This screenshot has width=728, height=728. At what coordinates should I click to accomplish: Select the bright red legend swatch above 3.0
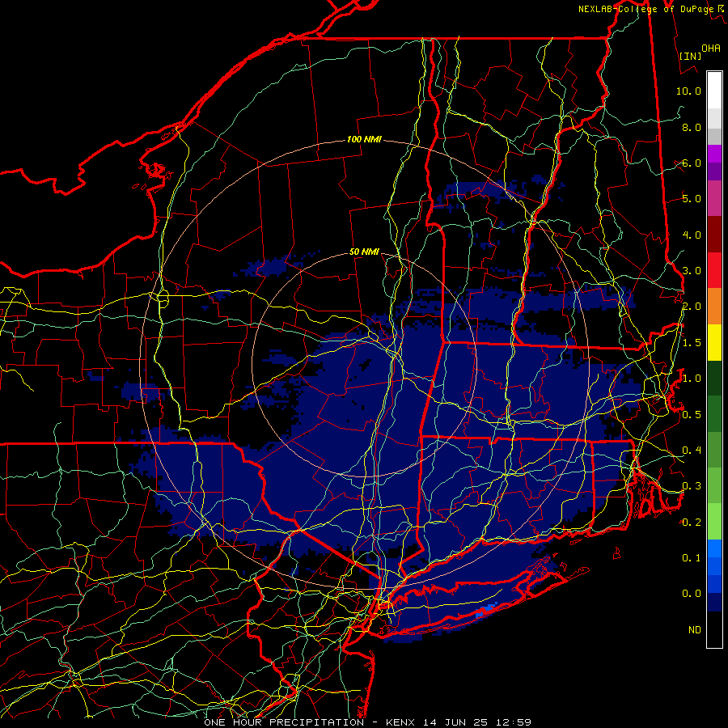(714, 270)
